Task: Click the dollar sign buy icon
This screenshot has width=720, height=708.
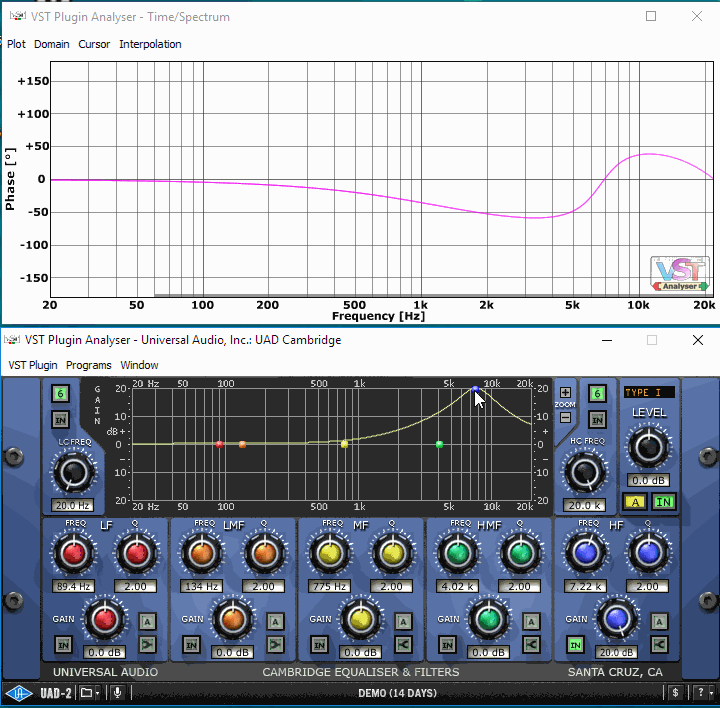Action: [x=675, y=692]
